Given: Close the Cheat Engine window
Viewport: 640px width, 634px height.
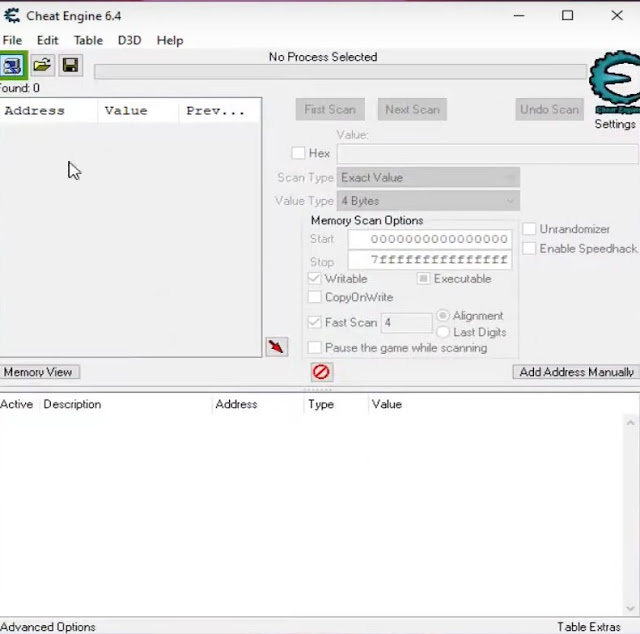Looking at the screenshot, I should point(617,16).
